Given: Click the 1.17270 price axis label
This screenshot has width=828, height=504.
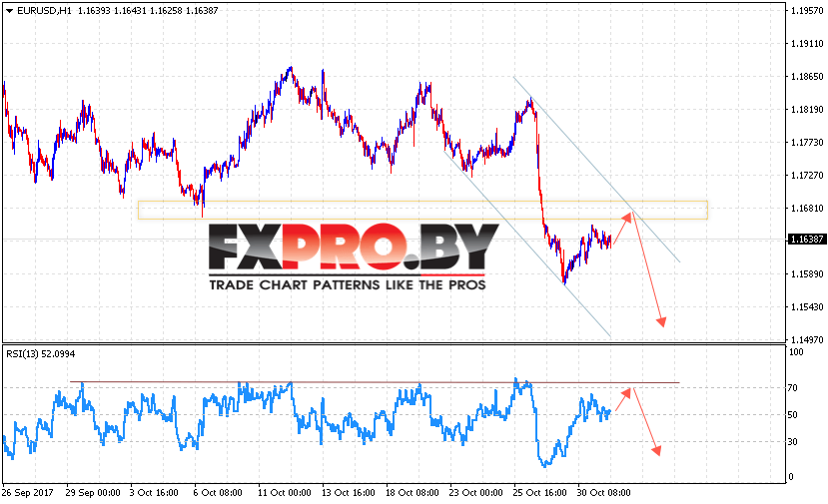Looking at the screenshot, I should coord(807,176).
